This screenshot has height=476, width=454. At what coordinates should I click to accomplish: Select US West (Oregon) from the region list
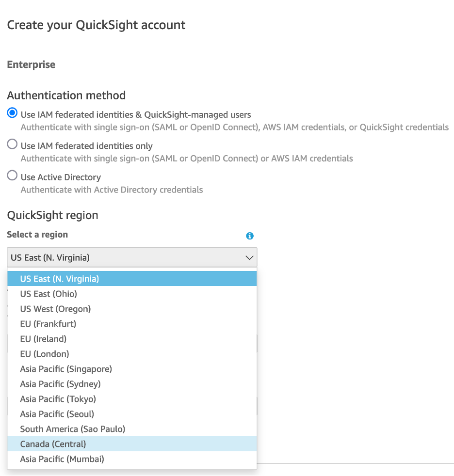[x=55, y=309]
